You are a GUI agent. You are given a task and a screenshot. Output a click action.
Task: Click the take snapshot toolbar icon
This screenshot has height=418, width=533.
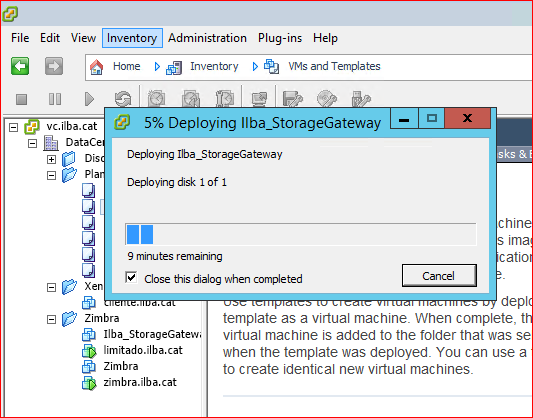(x=156, y=99)
